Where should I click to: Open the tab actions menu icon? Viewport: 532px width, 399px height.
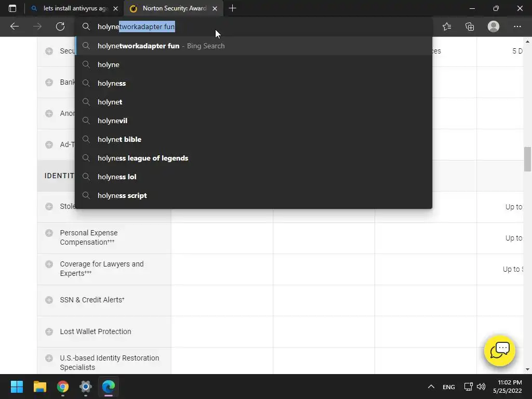pos(12,8)
